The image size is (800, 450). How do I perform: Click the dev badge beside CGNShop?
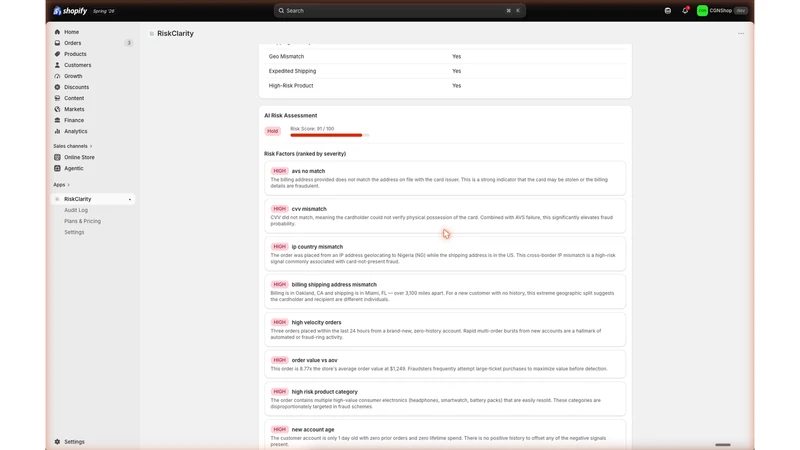(x=741, y=10)
